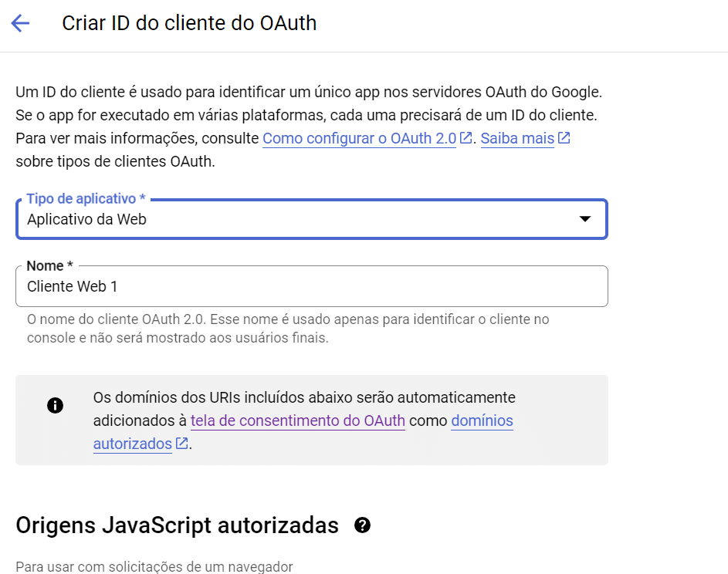Click 'Para usar com solicitações de um navegador' text
Viewport: 728px width, 574px height.
(154, 567)
